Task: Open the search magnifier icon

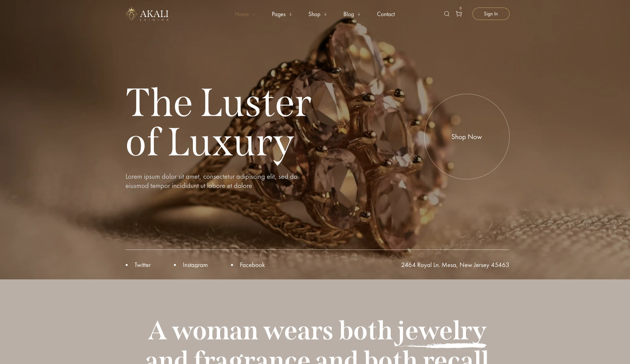Action: (447, 14)
